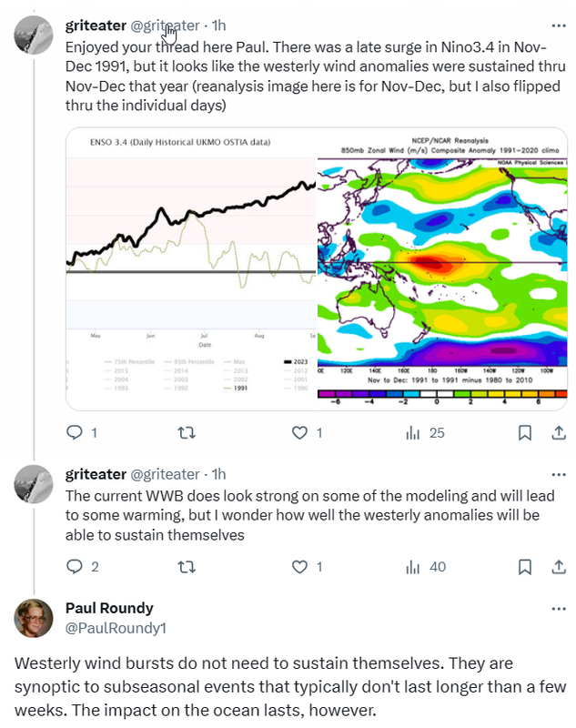Viewport: 576px width, 728px height.
Task: Repost the first griteater tweet
Action: click(x=187, y=433)
